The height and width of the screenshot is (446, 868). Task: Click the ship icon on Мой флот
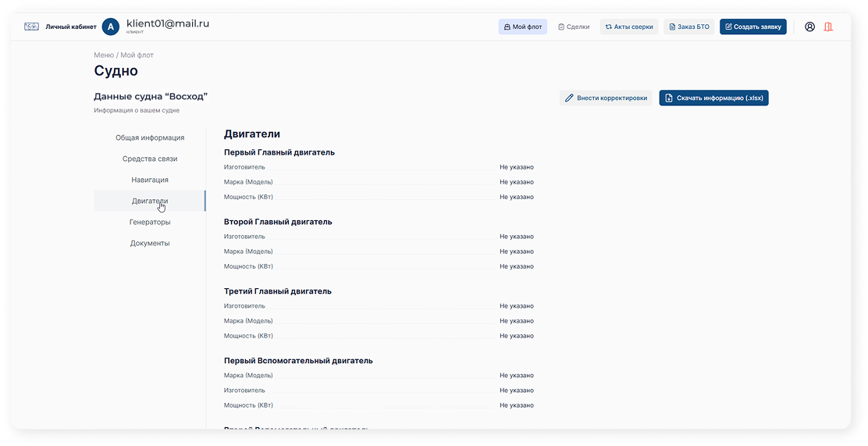(x=507, y=27)
